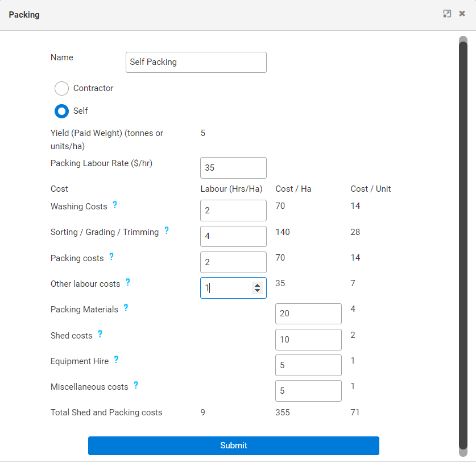Increase Other labour costs with stepper arrows
Image resolution: width=476 pixels, height=462 pixels.
click(x=257, y=285)
